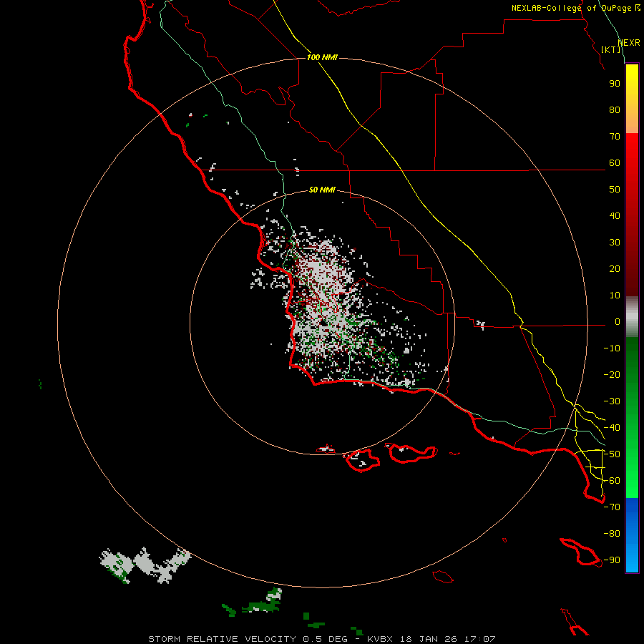
Task: Click the -70 value on the velocity scale
Action: point(612,507)
